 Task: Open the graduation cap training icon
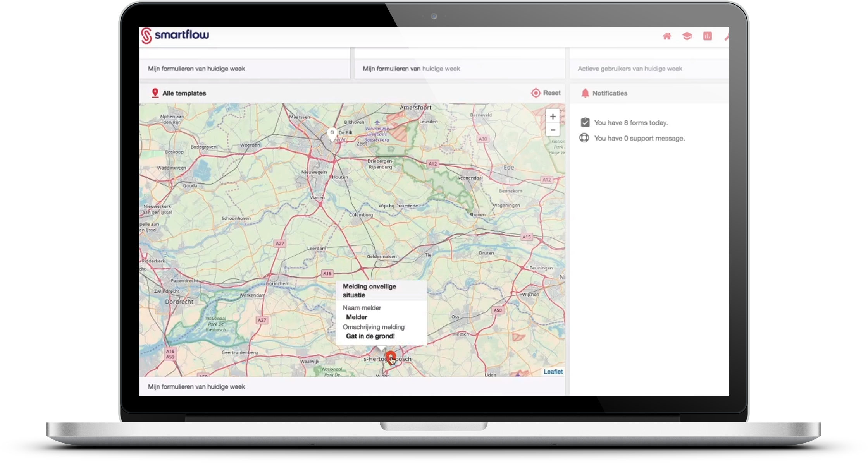click(687, 36)
